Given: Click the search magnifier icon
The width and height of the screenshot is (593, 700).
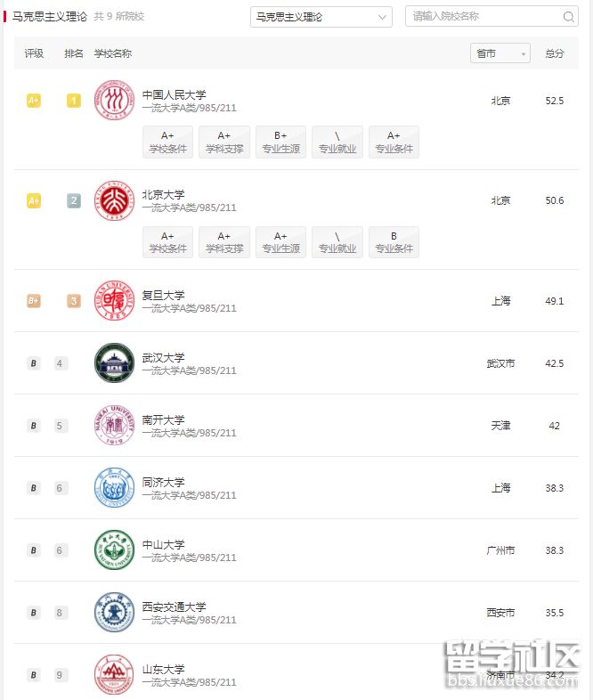Looking at the screenshot, I should (568, 17).
